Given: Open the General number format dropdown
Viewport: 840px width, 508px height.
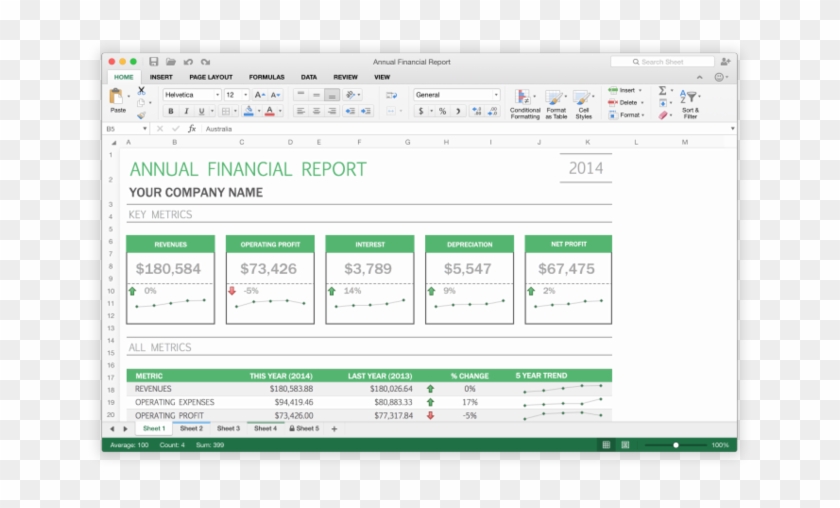Looking at the screenshot, I should click(x=456, y=95).
